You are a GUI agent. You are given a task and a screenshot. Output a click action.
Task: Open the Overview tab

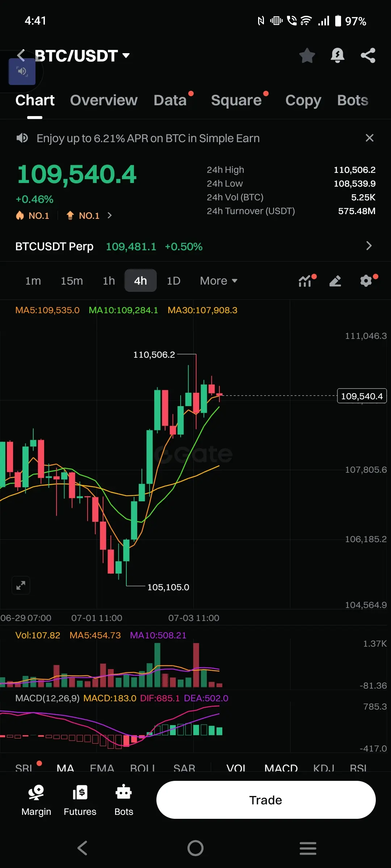click(104, 100)
